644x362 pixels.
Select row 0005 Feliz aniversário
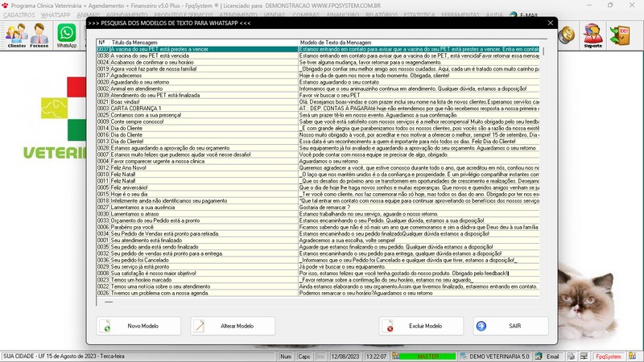point(318,187)
